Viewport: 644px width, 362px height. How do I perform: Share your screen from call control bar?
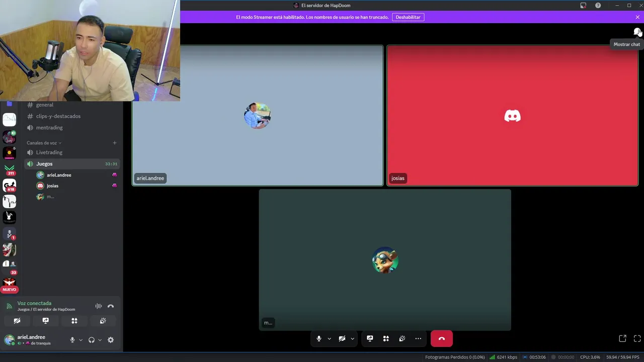pos(370,339)
